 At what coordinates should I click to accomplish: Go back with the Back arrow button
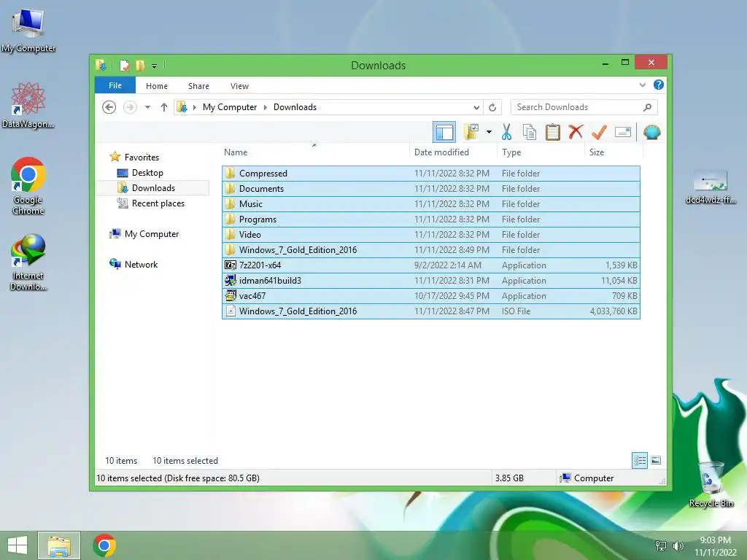coord(109,107)
